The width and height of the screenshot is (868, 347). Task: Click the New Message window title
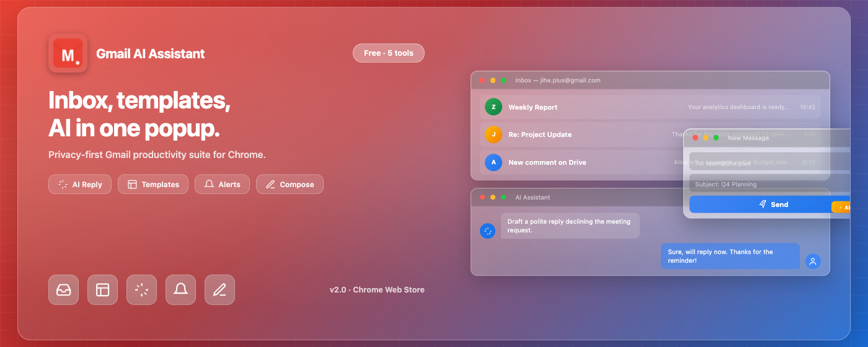[748, 138]
